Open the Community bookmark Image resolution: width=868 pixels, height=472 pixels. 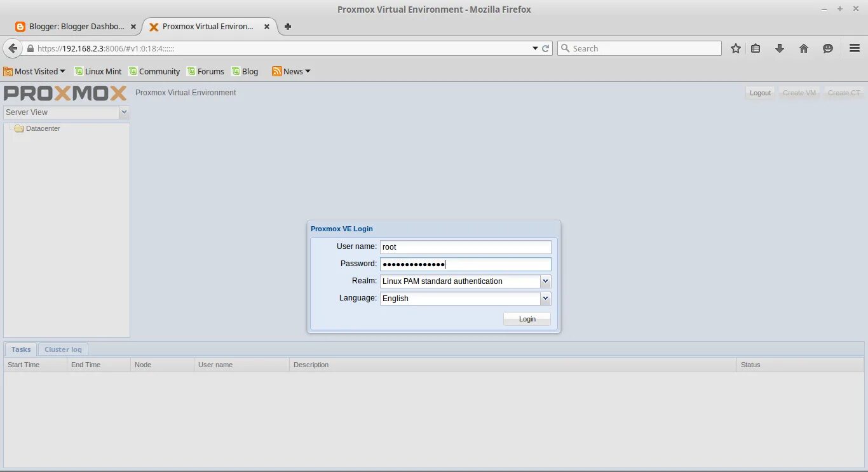click(154, 71)
